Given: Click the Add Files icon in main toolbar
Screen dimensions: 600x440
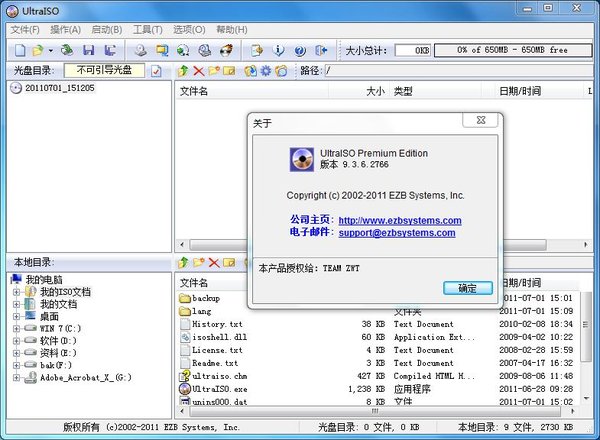Looking at the screenshot, I should click(x=257, y=50).
